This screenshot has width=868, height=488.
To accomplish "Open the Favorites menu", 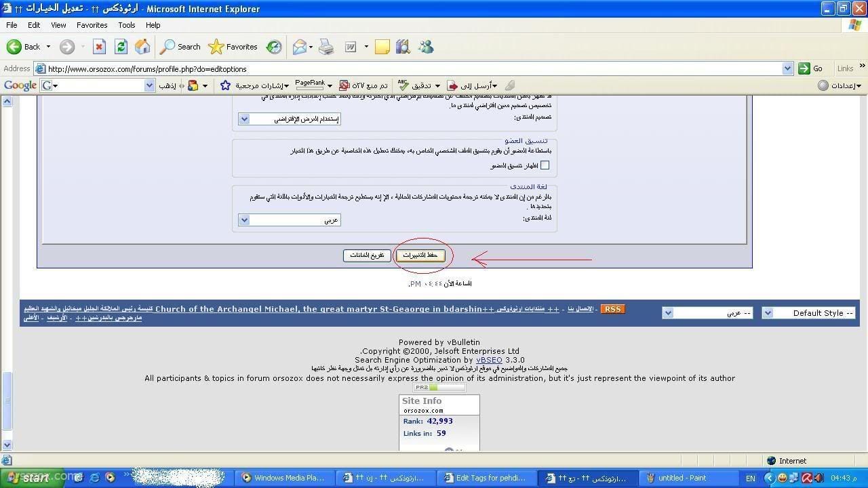I will 92,25.
